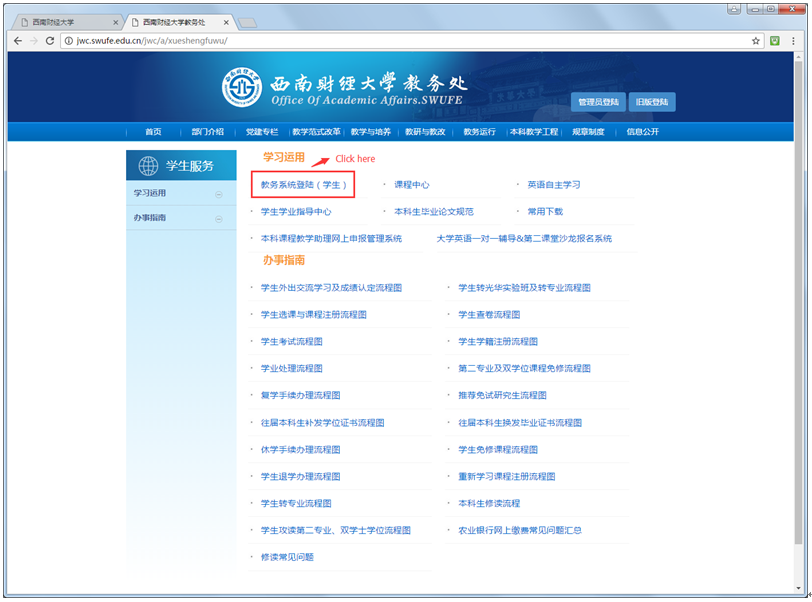This screenshot has height=602, width=812.
Task: Click the green extension icon
Action: click(775, 41)
